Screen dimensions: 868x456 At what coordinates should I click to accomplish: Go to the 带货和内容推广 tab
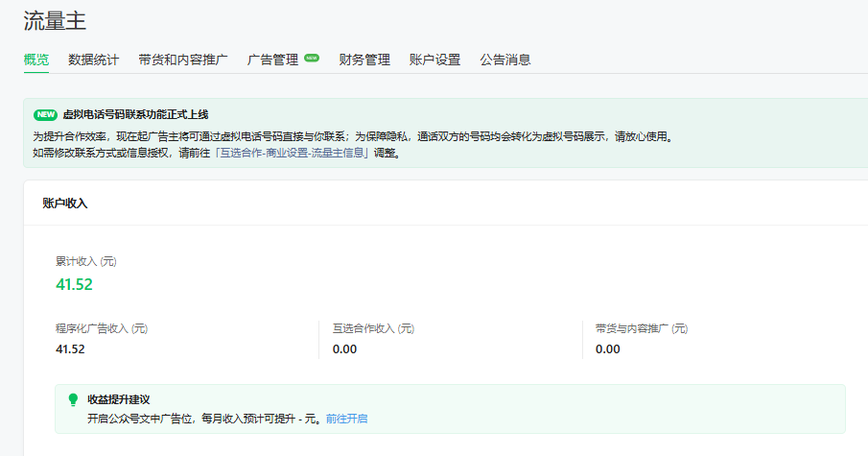(x=183, y=60)
